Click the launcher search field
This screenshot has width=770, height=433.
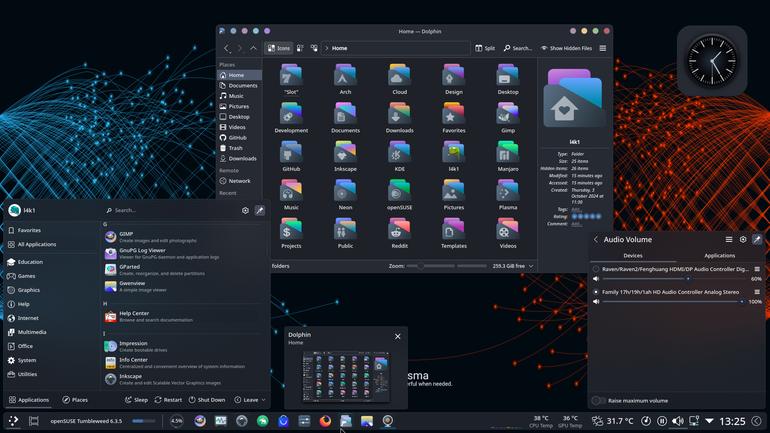[x=172, y=210]
